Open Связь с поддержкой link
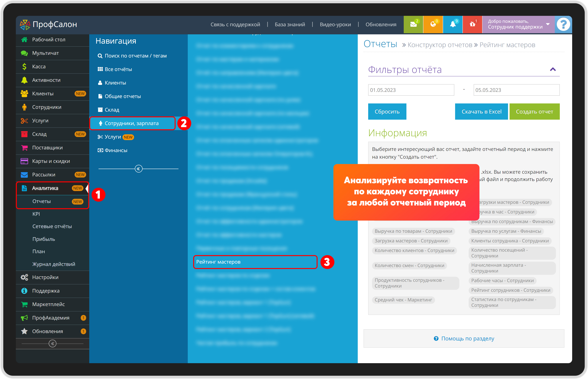This screenshot has width=588, height=379. [235, 25]
